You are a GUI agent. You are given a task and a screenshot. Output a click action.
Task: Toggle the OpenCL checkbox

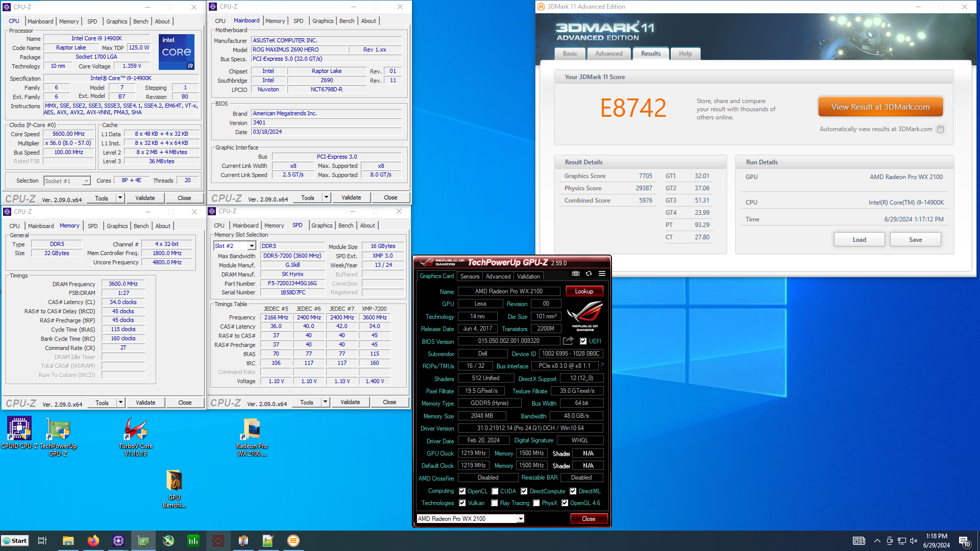click(x=462, y=491)
